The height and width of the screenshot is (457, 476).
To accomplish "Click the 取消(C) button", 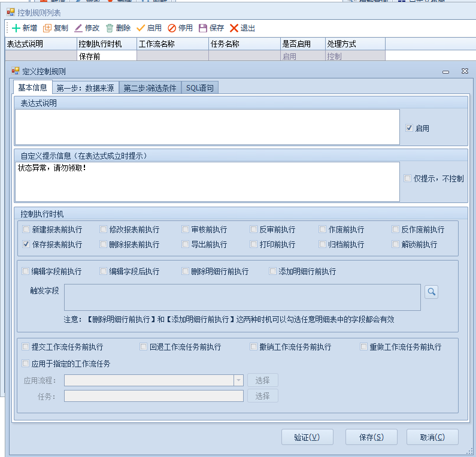I will (x=432, y=437).
